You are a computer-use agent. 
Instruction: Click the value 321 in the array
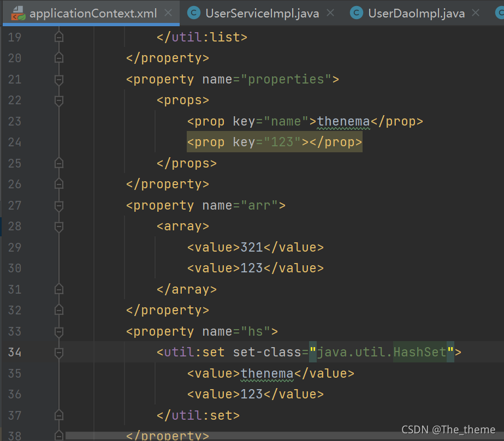pos(252,247)
